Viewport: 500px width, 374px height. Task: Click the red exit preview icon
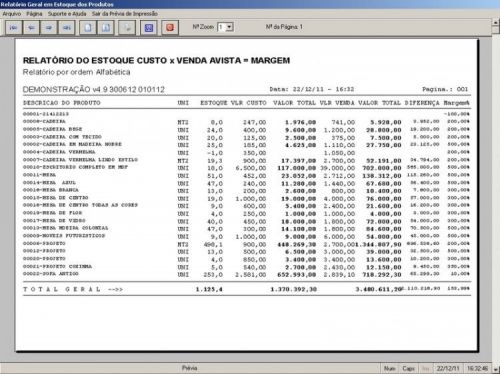(x=170, y=28)
